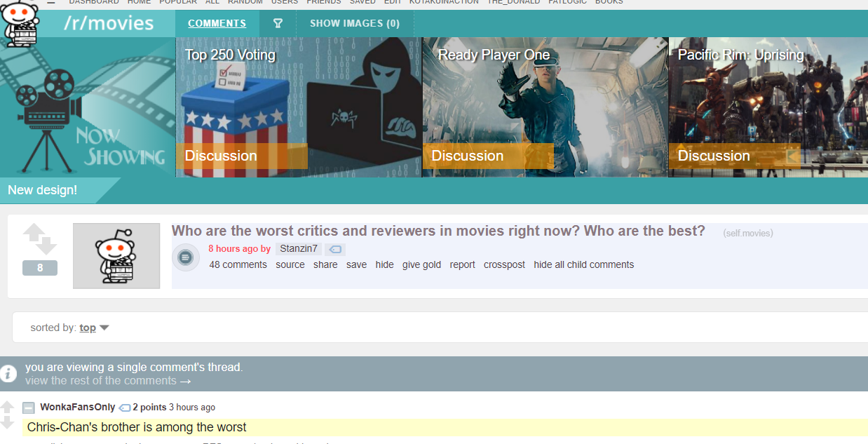This screenshot has height=444, width=868.
Task: Go to the /r/movies subreddit header
Action: (109, 23)
